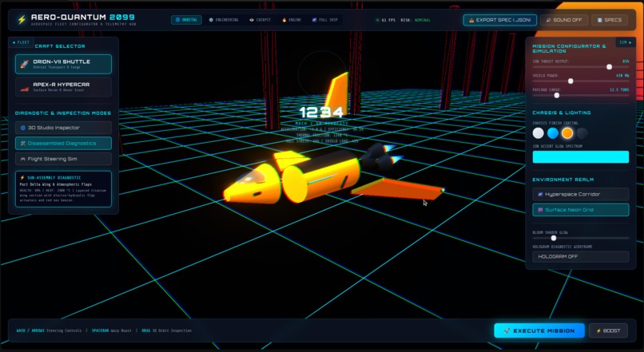
Task: Export the spec as JSON
Action: [500, 20]
